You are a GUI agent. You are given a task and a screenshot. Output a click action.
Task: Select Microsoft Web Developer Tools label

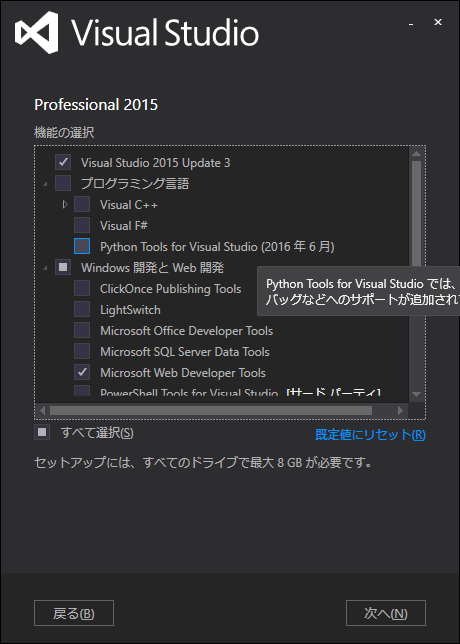[x=183, y=373]
